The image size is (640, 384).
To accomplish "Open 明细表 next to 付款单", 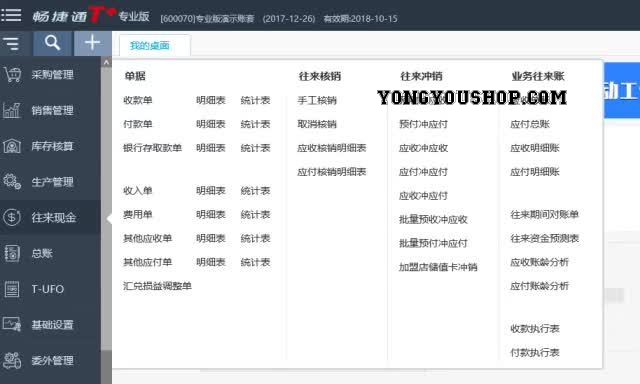I will [x=211, y=124].
